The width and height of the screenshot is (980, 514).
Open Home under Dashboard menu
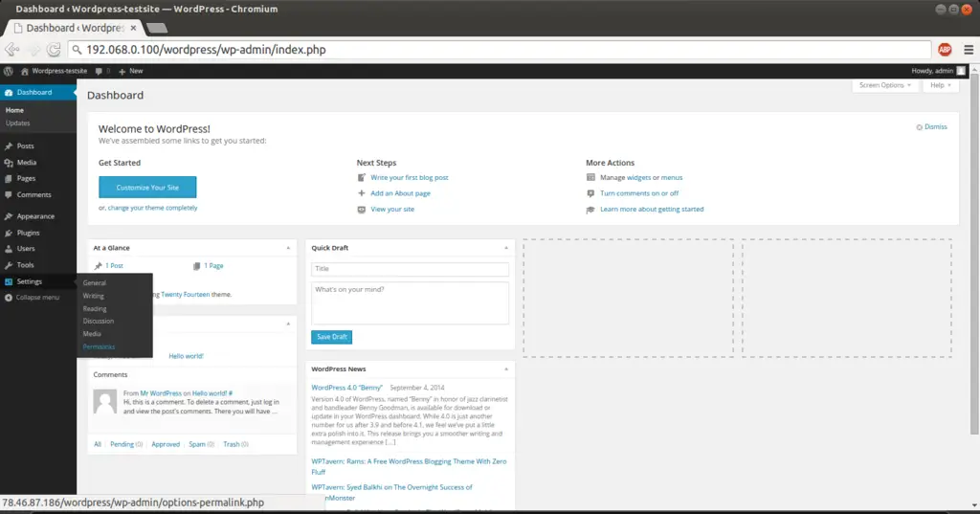pyautogui.click(x=14, y=110)
